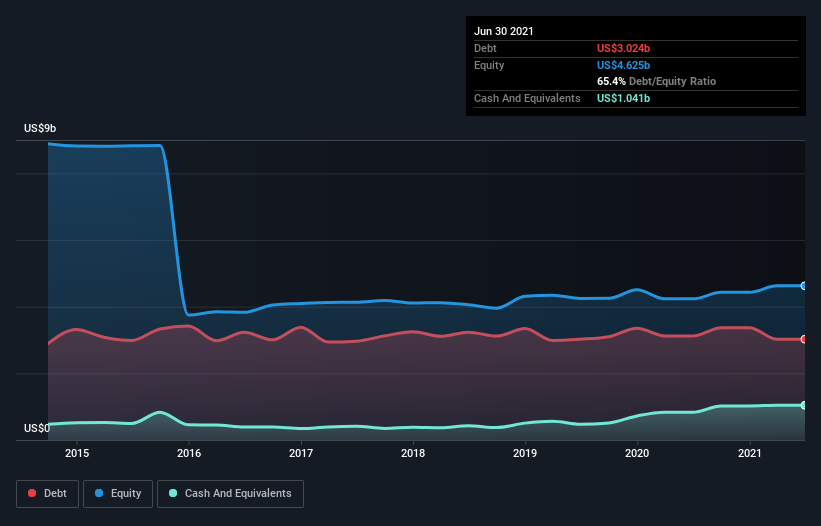The image size is (821, 526).
Task: Click the 2020 x-axis label
Action: tap(637, 453)
